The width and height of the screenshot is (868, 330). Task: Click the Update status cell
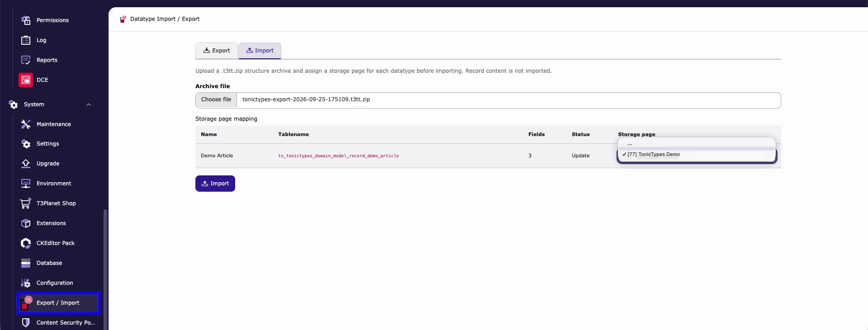[x=581, y=156]
